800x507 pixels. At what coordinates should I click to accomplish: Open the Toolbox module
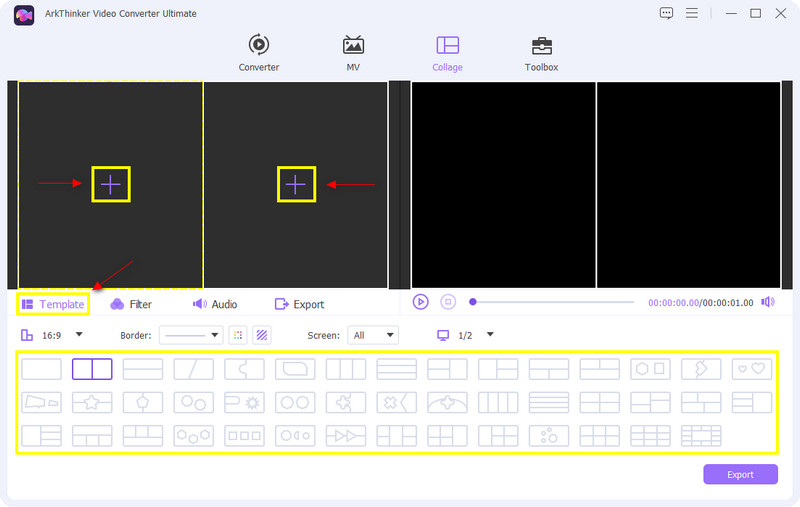541,53
